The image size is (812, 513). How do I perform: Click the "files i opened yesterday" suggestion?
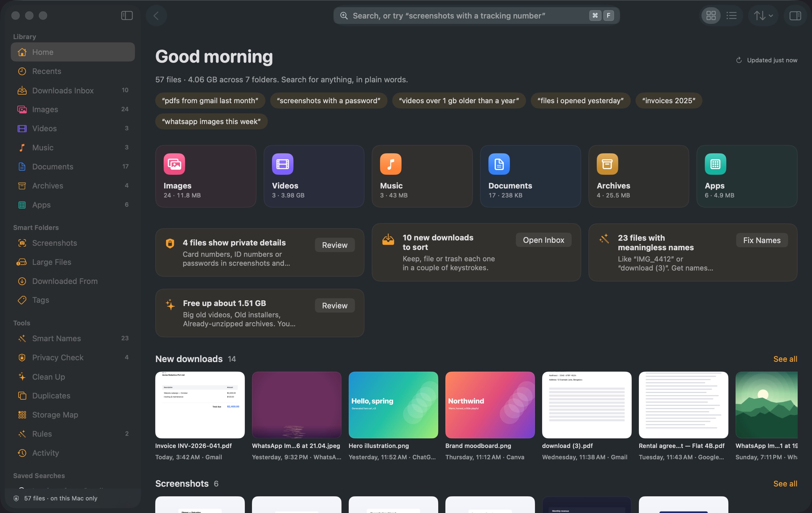pyautogui.click(x=581, y=101)
